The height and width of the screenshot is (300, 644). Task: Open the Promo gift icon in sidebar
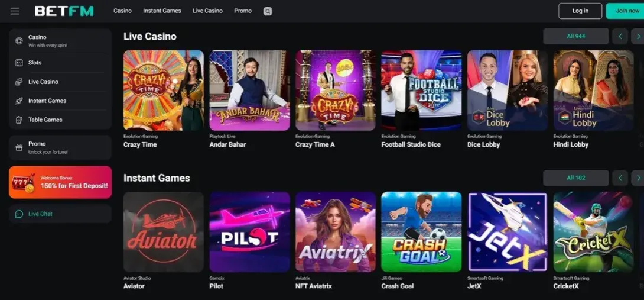coord(19,147)
